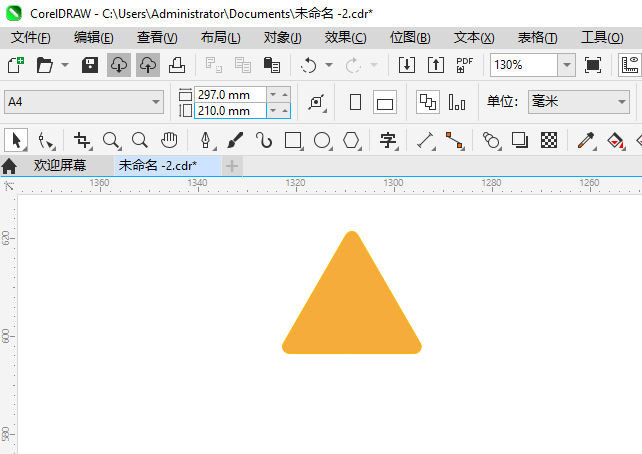Click the second magnifier tool icon
The image size is (642, 454).
click(x=140, y=140)
